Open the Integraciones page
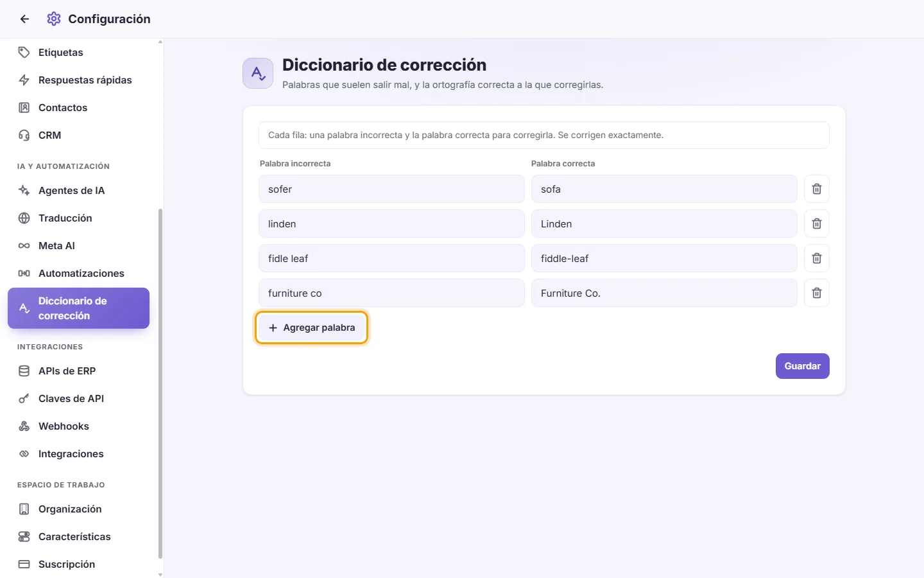Viewport: 924px width, 578px height. (x=78, y=454)
